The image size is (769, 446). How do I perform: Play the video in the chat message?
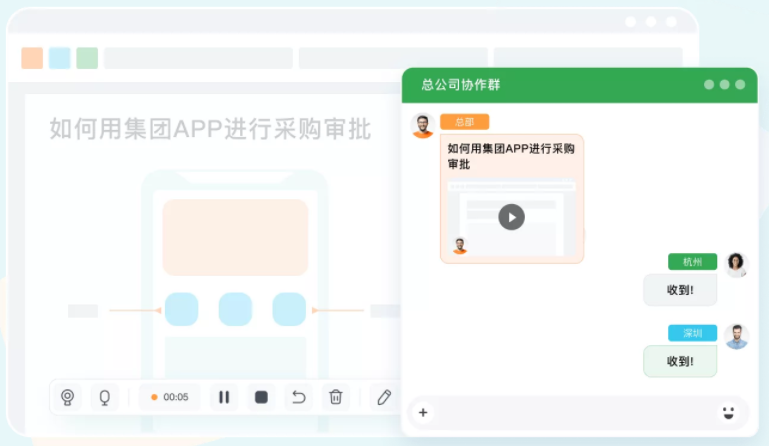(x=512, y=217)
